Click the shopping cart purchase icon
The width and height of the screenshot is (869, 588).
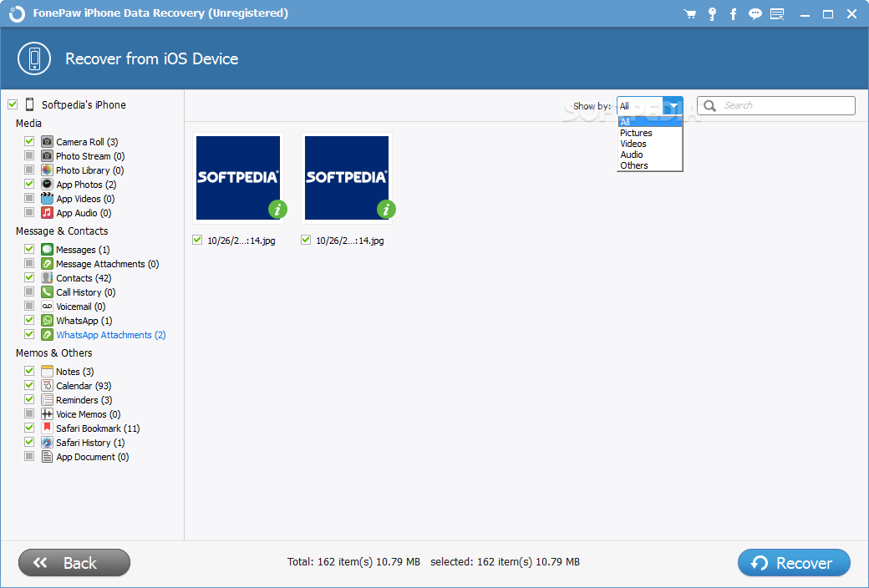690,14
